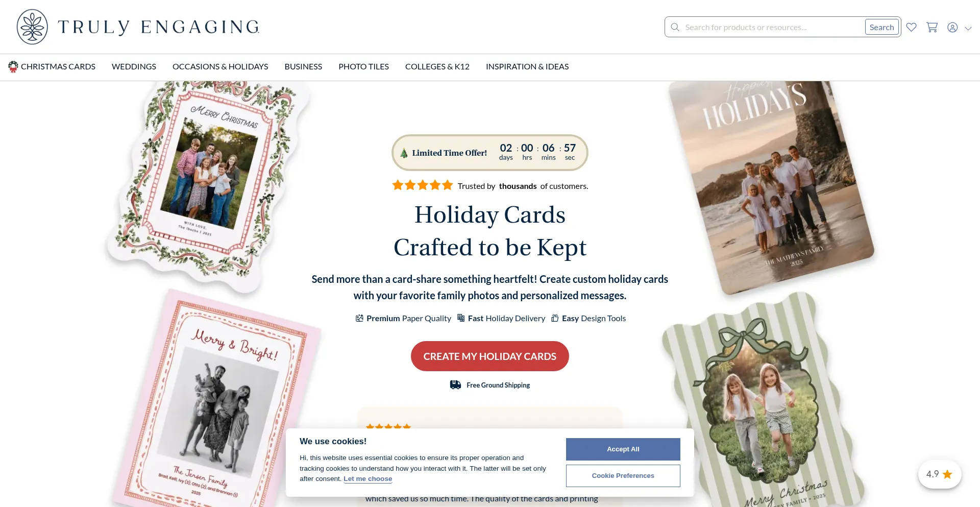The image size is (980, 507).
Task: Expand the account dropdown chevron
Action: 968,29
